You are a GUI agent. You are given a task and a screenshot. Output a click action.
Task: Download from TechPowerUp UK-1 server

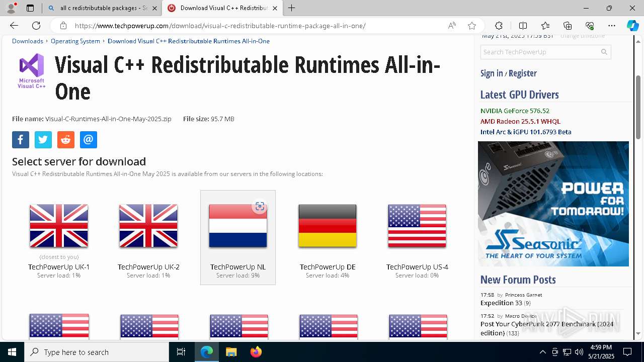pos(59,237)
